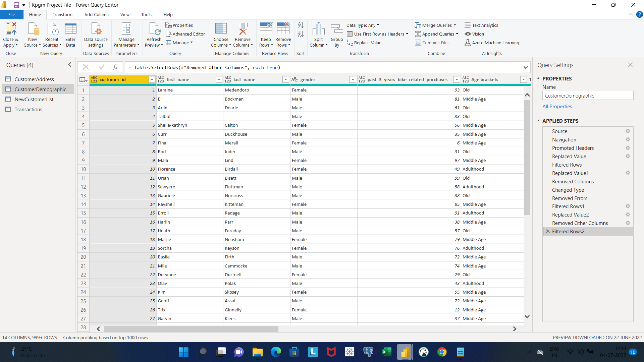This screenshot has width=644, height=362.
Task: Expand the Data Type dropdown
Action: 378,25
